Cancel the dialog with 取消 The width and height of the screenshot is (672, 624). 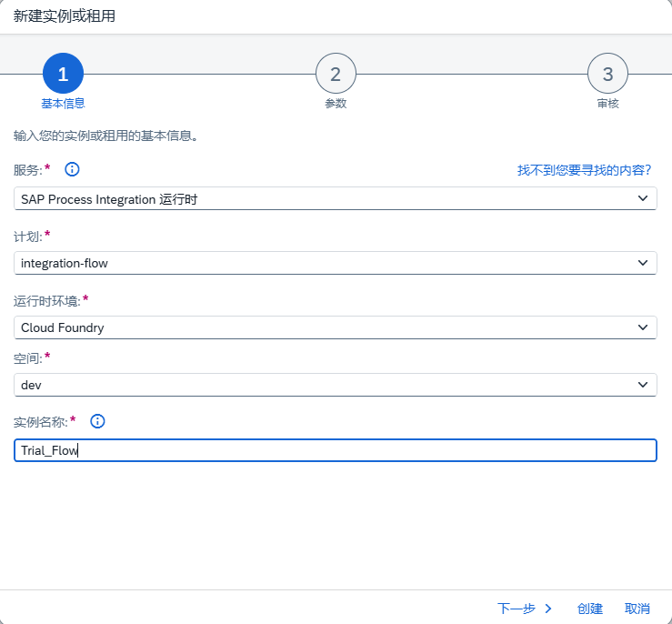tap(637, 609)
